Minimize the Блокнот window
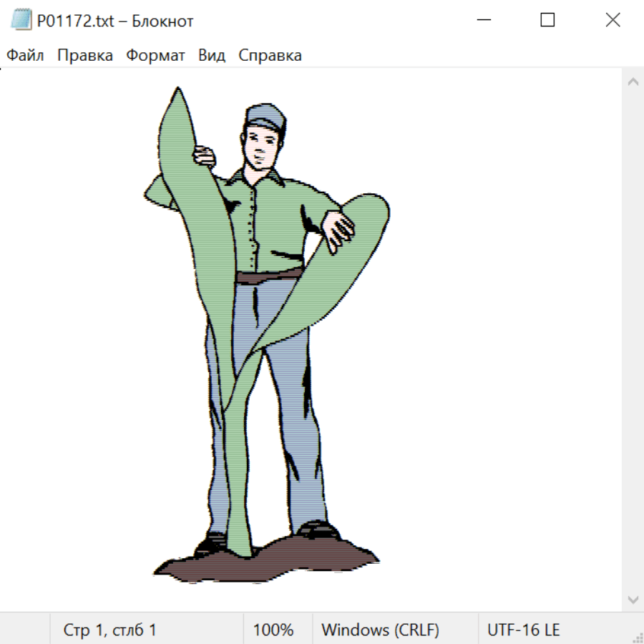Image resolution: width=644 pixels, height=644 pixels. tap(482, 21)
